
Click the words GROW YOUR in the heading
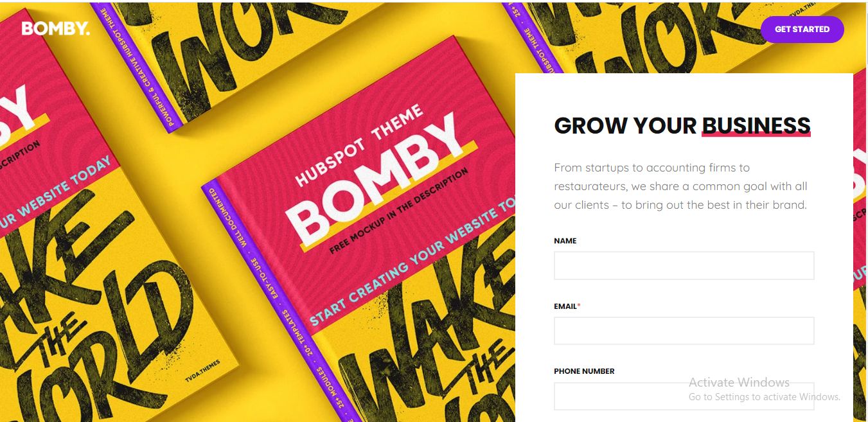click(625, 125)
